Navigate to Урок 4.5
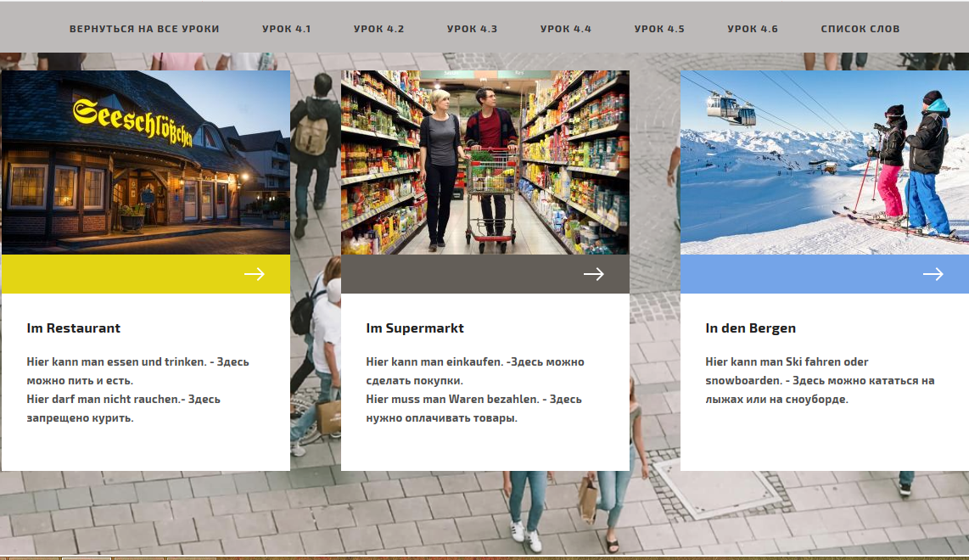Screen dimensions: 969x560 pyautogui.click(x=659, y=29)
